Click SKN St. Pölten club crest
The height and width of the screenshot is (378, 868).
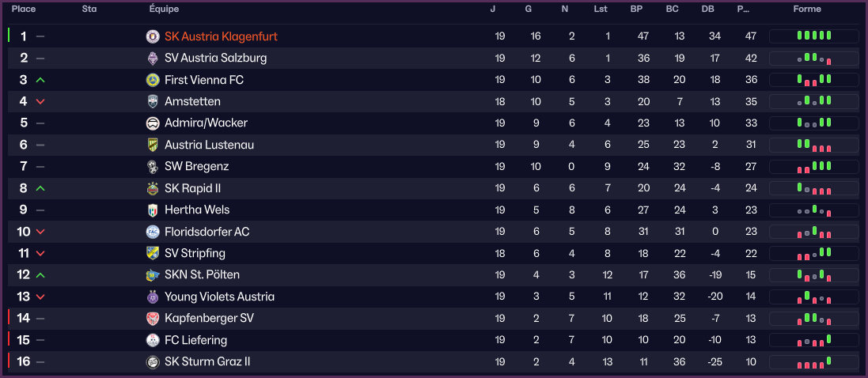153,275
